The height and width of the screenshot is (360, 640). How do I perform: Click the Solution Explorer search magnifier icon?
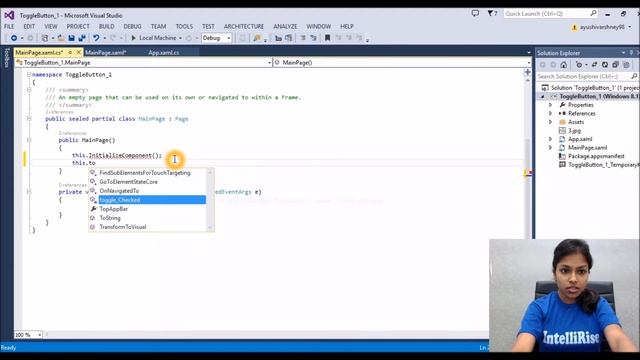(633, 76)
